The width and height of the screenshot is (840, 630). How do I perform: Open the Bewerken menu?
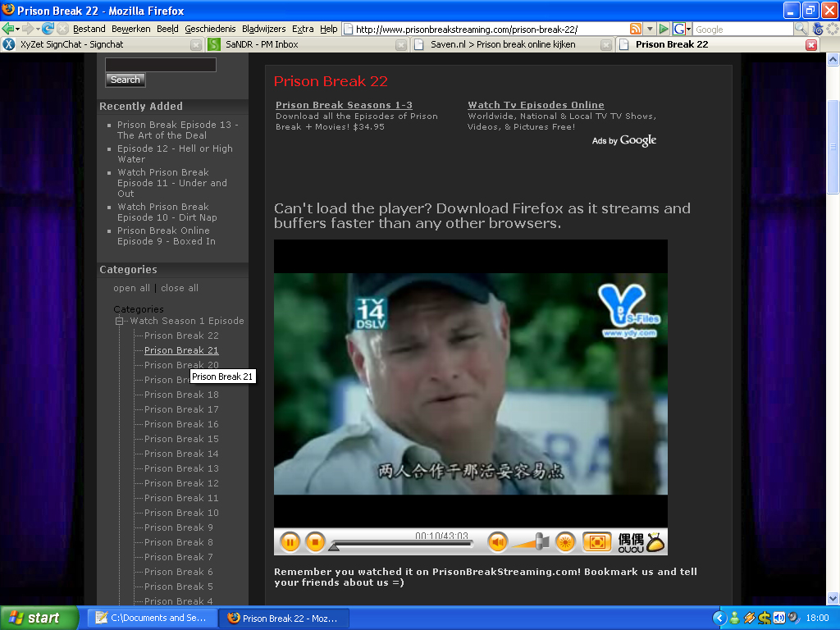(x=130, y=29)
